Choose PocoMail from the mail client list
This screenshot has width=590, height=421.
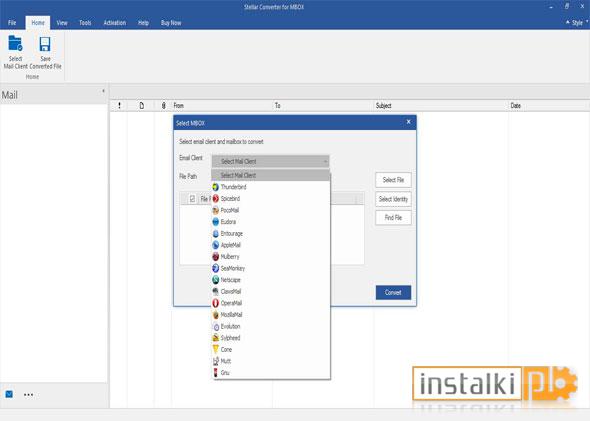[271, 210]
